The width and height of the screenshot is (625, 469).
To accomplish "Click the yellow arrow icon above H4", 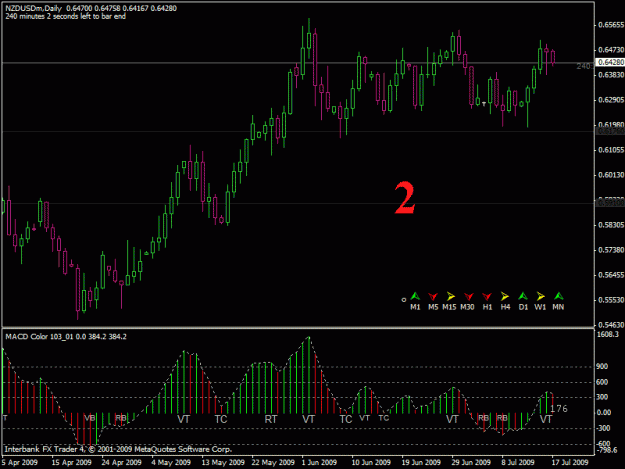I will point(505,296).
